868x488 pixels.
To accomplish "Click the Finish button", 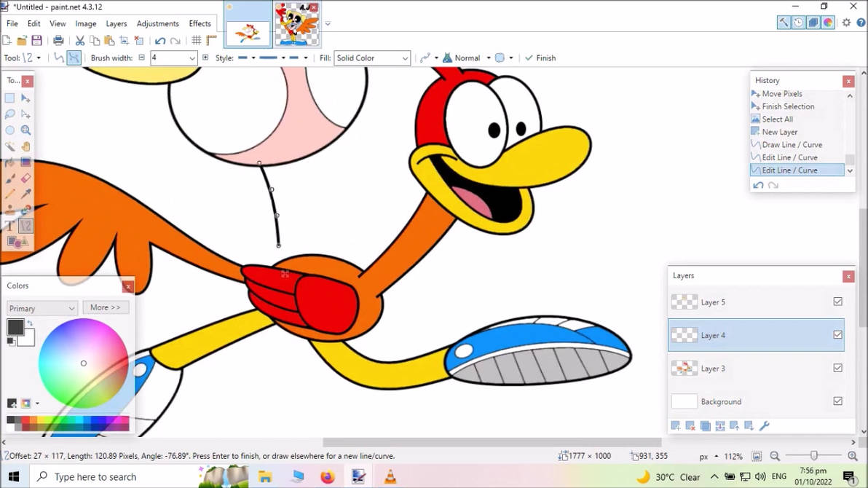I will [540, 58].
